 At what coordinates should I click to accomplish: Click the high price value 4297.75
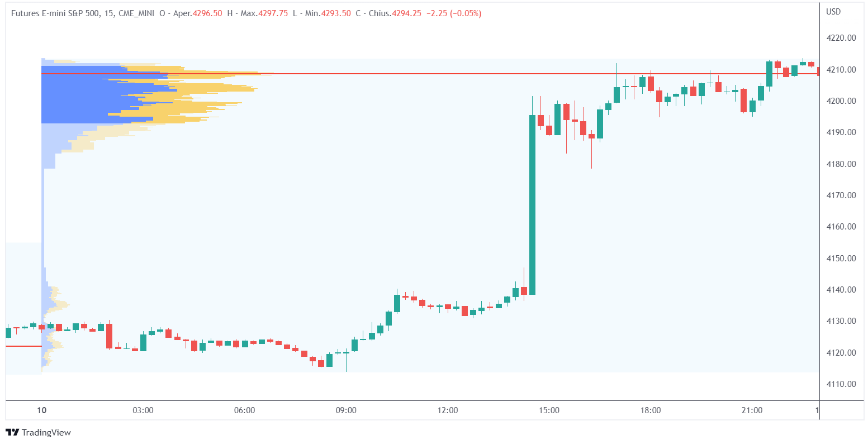pyautogui.click(x=272, y=13)
